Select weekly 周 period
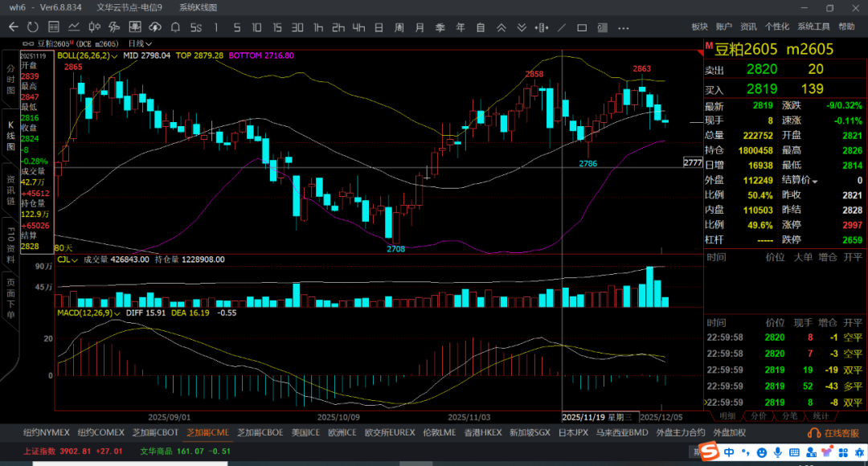Image resolution: width=868 pixels, height=466 pixels. click(399, 27)
